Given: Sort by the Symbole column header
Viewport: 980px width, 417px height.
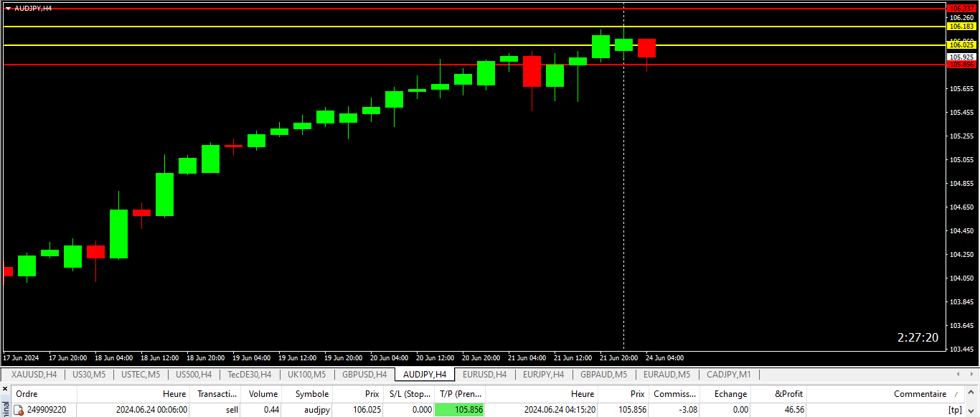Looking at the screenshot, I should click(x=308, y=394).
